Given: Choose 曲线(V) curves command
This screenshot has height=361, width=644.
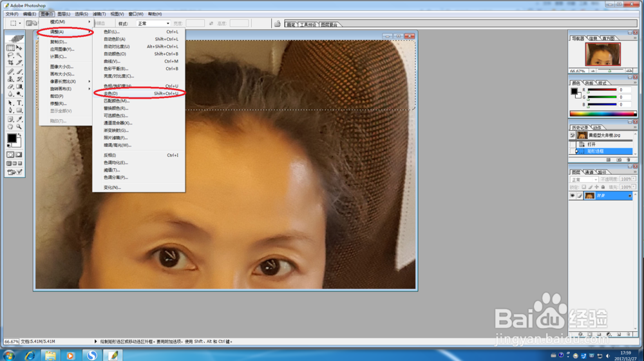Looking at the screenshot, I should tap(139, 61).
